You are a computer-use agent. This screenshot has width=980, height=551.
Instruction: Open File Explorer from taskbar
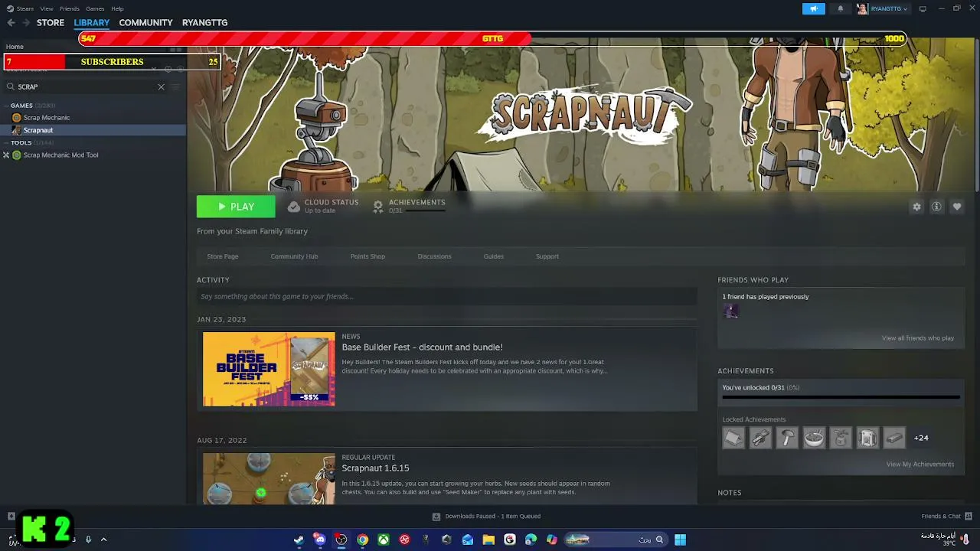tap(488, 540)
